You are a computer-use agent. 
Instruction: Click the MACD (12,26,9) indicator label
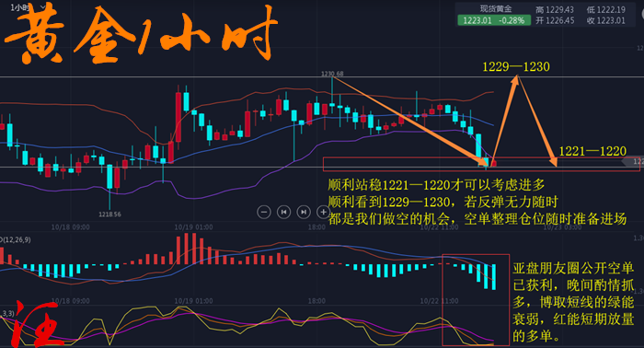[16, 239]
